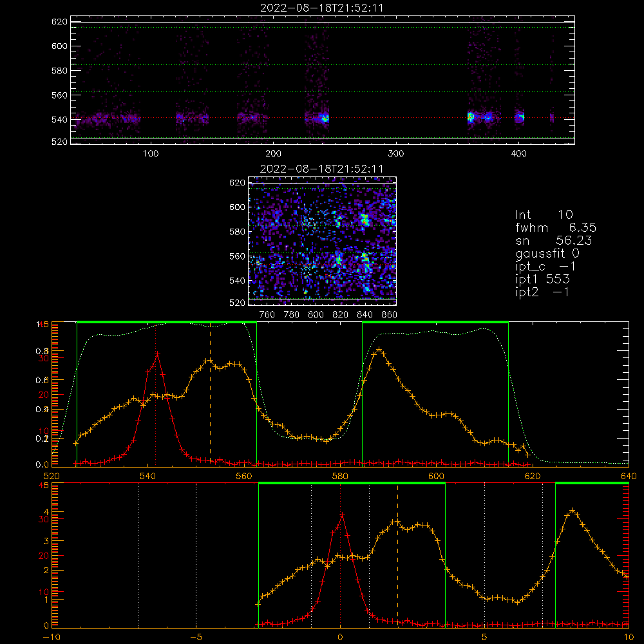
Task: Select the 'Int 10' readout
Action: [x=544, y=215]
